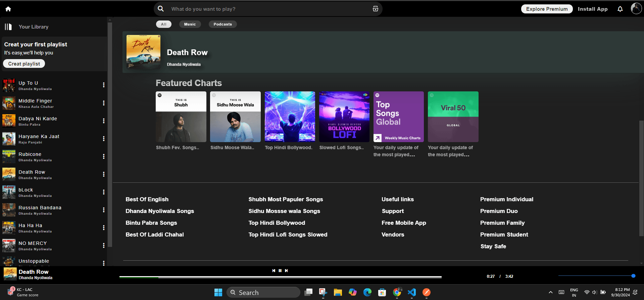The height and width of the screenshot is (300, 644).
Task: Open Dhanda Nyoliwala Songs link
Action: click(160, 211)
